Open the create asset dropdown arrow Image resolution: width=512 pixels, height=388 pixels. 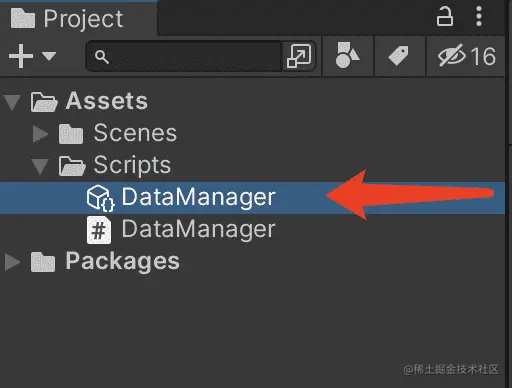coord(49,56)
